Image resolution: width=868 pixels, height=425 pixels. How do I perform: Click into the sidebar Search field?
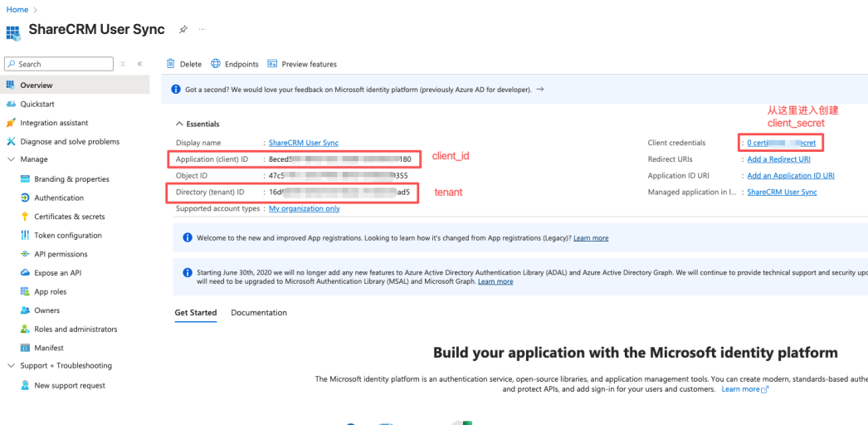(59, 64)
